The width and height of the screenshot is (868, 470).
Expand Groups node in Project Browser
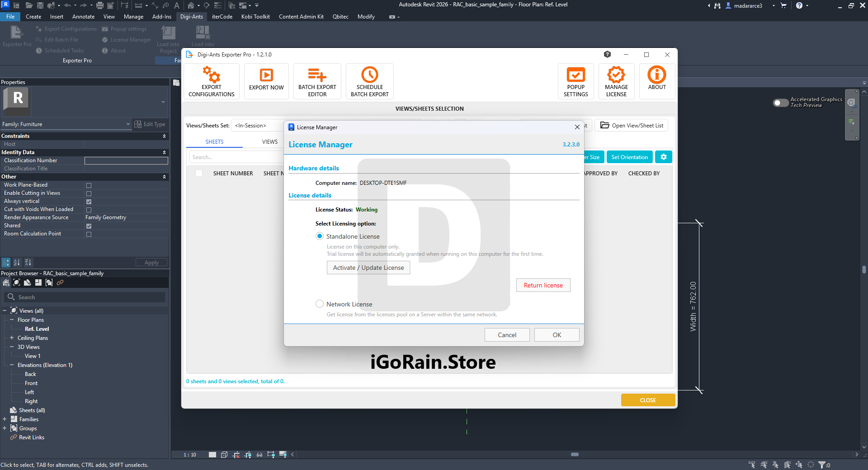click(5, 428)
